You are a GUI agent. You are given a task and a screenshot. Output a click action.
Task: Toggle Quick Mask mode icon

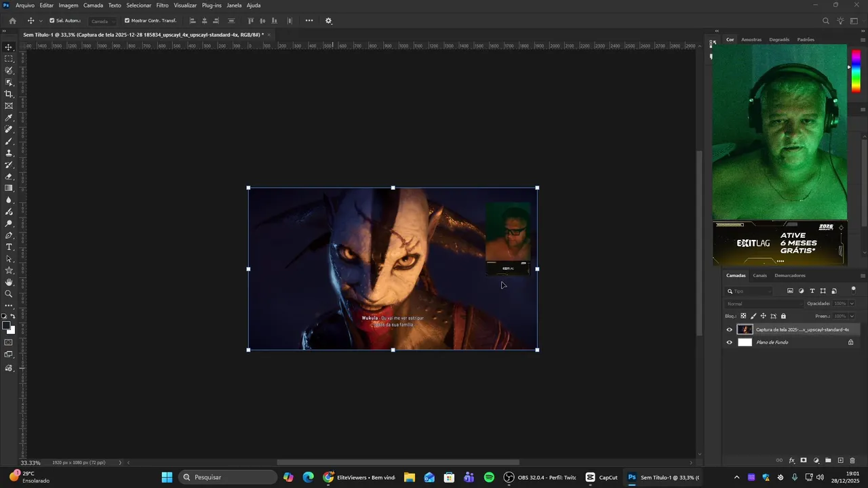pyautogui.click(x=9, y=342)
